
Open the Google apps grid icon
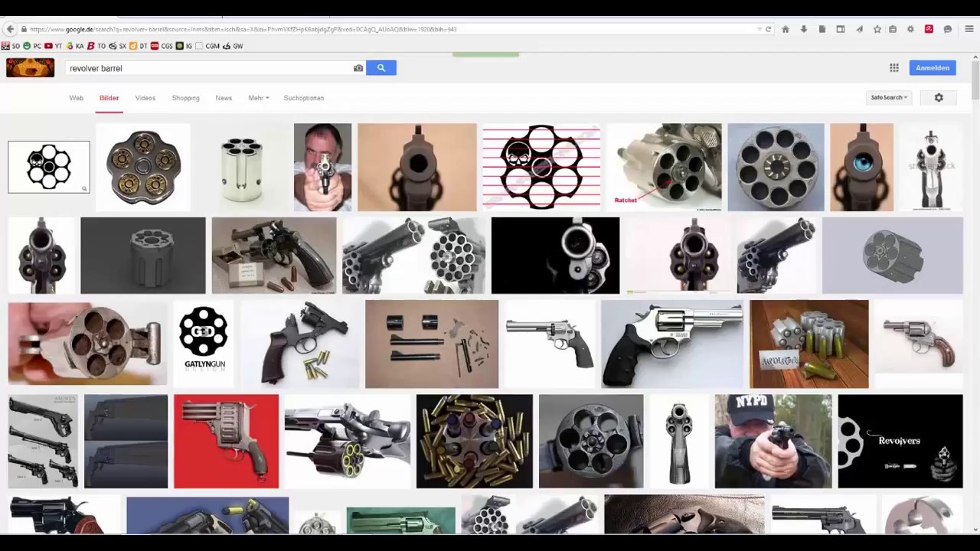893,68
